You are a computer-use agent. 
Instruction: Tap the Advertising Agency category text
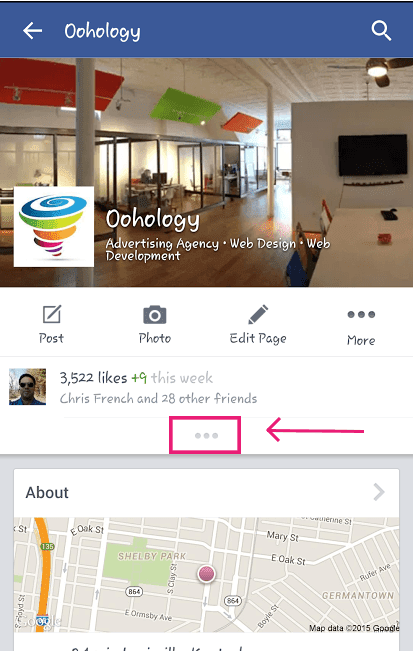pyautogui.click(x=162, y=244)
